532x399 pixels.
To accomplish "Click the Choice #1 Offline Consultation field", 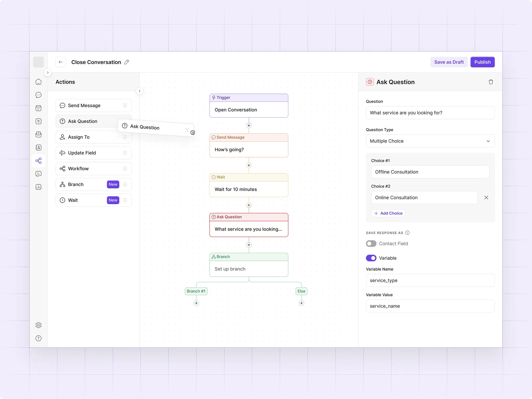I will [430, 172].
